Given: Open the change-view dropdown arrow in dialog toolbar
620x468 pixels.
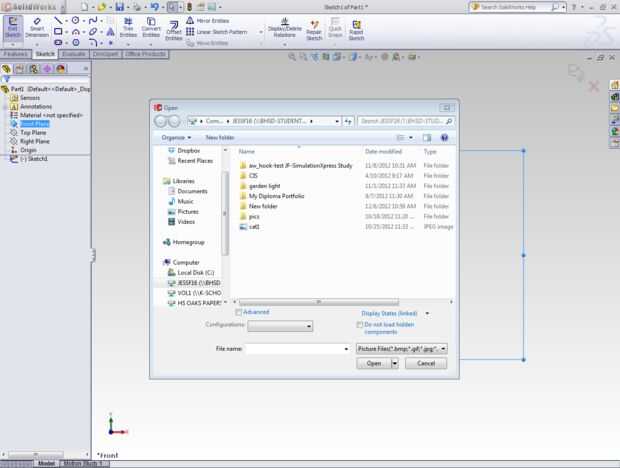Looking at the screenshot, I should 411,138.
